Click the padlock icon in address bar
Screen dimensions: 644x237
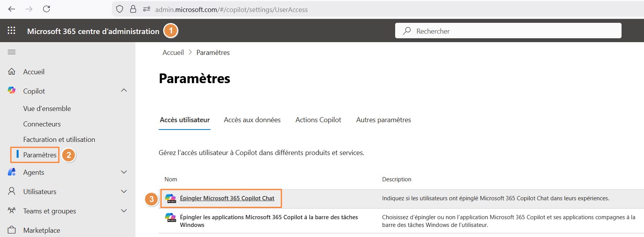pos(133,9)
